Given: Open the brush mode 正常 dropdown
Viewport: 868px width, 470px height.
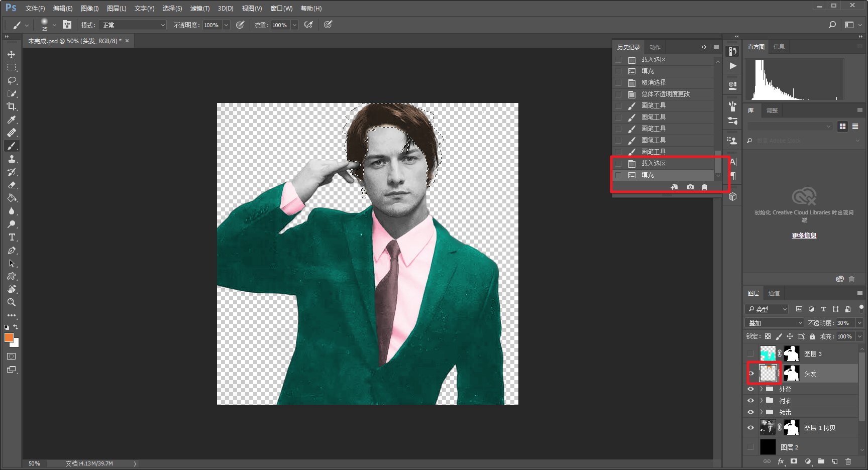Looking at the screenshot, I should pyautogui.click(x=132, y=25).
